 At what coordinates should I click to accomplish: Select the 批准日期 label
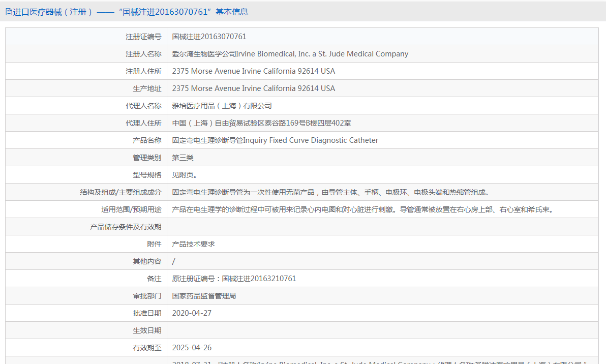[x=147, y=313]
